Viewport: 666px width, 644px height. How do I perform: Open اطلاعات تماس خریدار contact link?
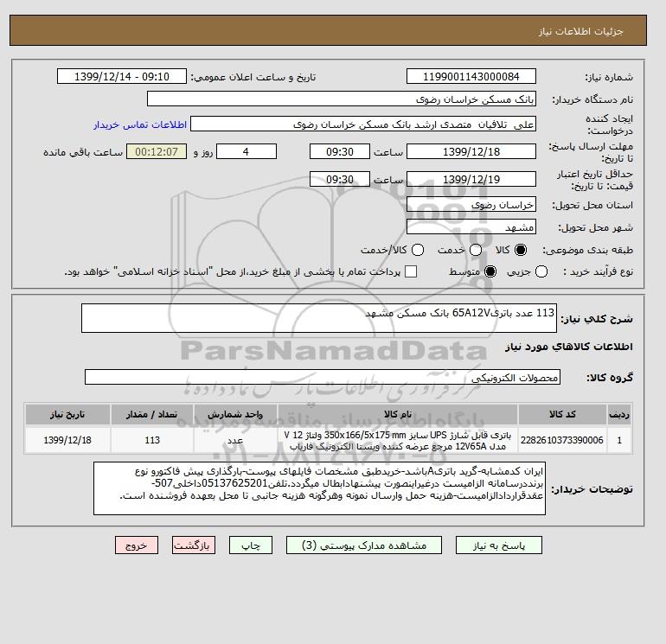[x=140, y=124]
